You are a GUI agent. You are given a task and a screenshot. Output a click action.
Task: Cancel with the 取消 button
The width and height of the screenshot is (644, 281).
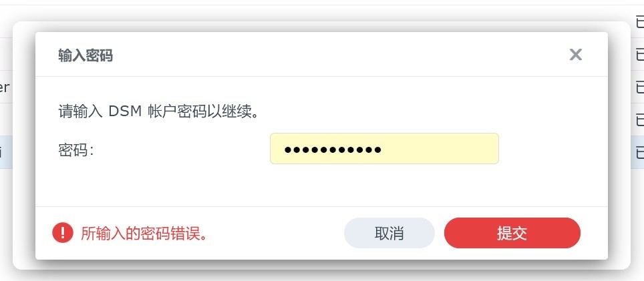(389, 233)
